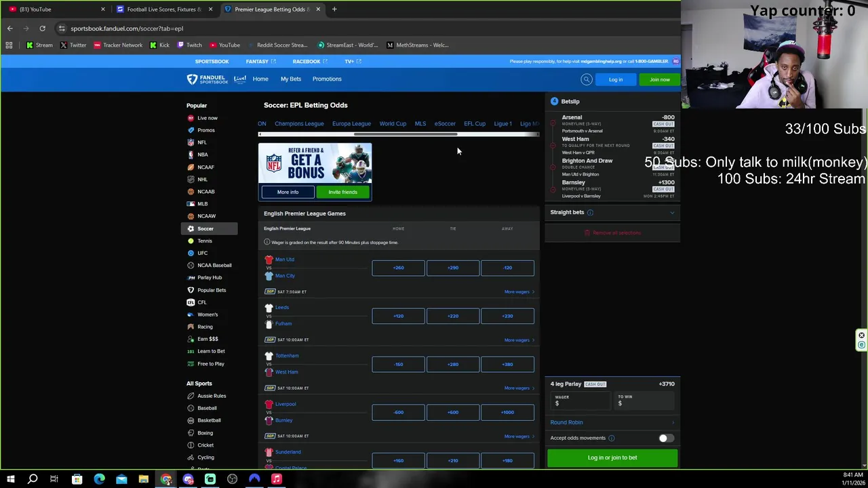Switch to the Football Live Scores browser tab
Image resolution: width=868 pixels, height=488 pixels.
163,9
